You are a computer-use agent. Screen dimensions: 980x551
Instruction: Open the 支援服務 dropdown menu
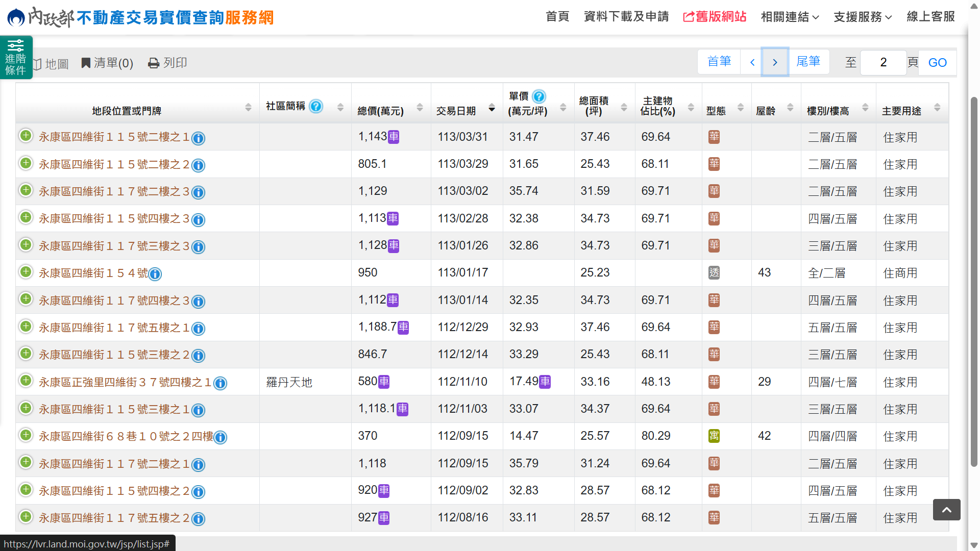[862, 17]
